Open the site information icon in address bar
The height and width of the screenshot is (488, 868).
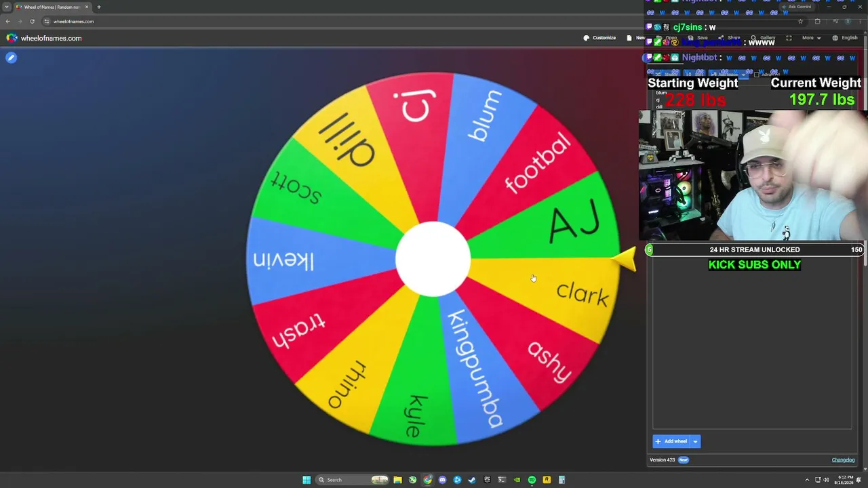(47, 21)
